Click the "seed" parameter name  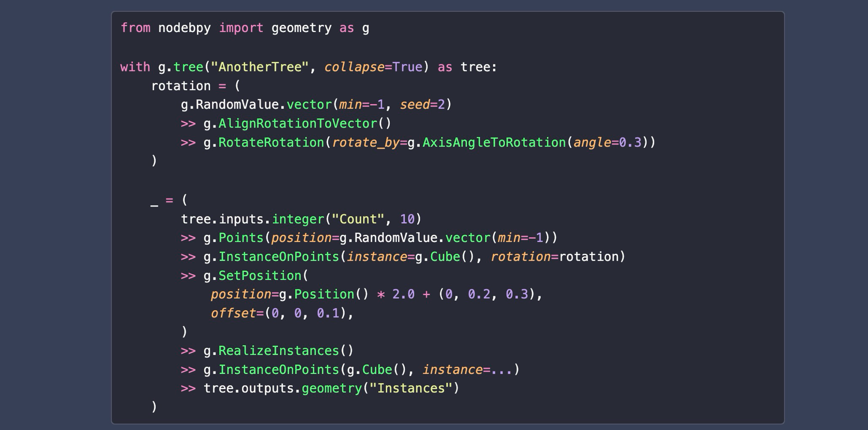[x=414, y=105]
